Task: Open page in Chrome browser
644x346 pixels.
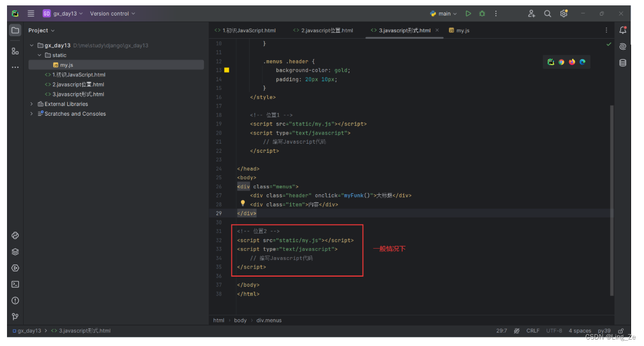Action: [x=562, y=62]
